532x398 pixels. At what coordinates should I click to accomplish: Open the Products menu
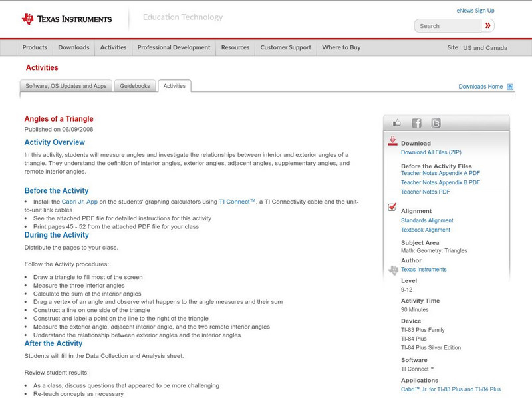[x=35, y=47]
